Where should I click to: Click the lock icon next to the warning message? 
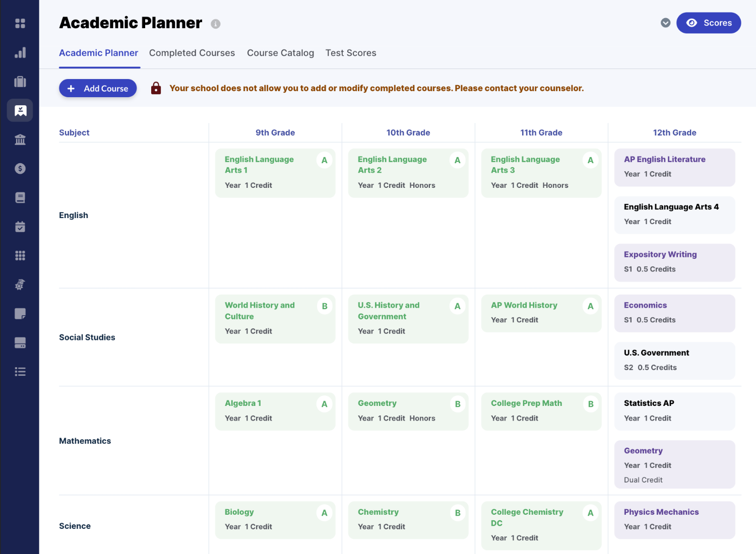click(x=156, y=88)
